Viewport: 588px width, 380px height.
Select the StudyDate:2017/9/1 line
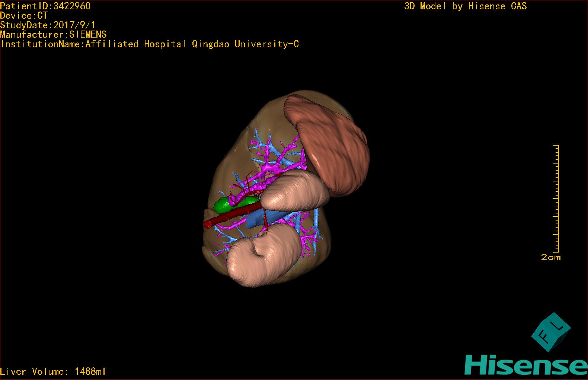pos(48,25)
